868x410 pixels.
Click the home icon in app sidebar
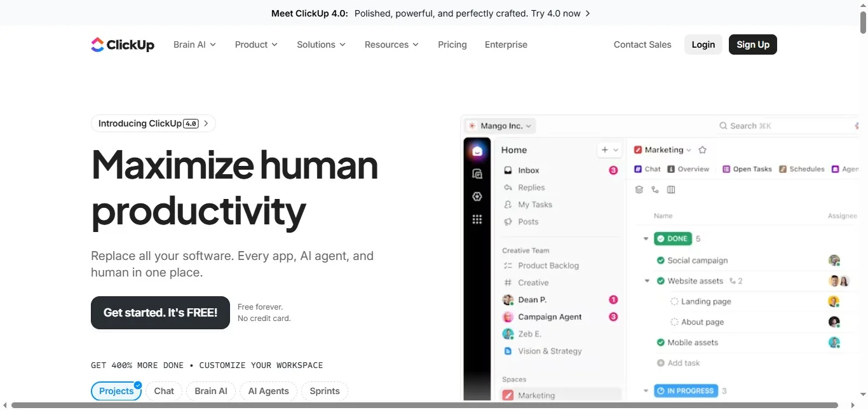click(x=477, y=151)
